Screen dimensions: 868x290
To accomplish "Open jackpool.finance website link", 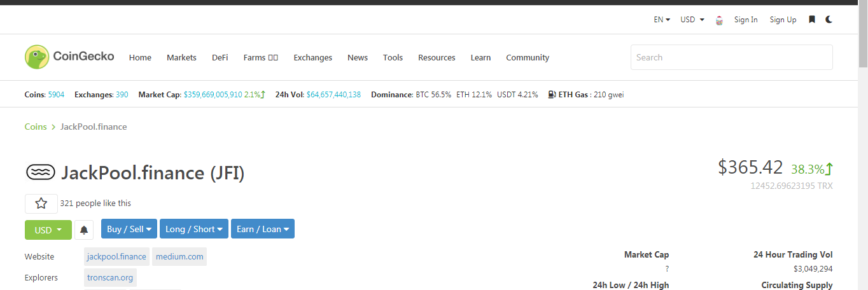I will click(116, 256).
